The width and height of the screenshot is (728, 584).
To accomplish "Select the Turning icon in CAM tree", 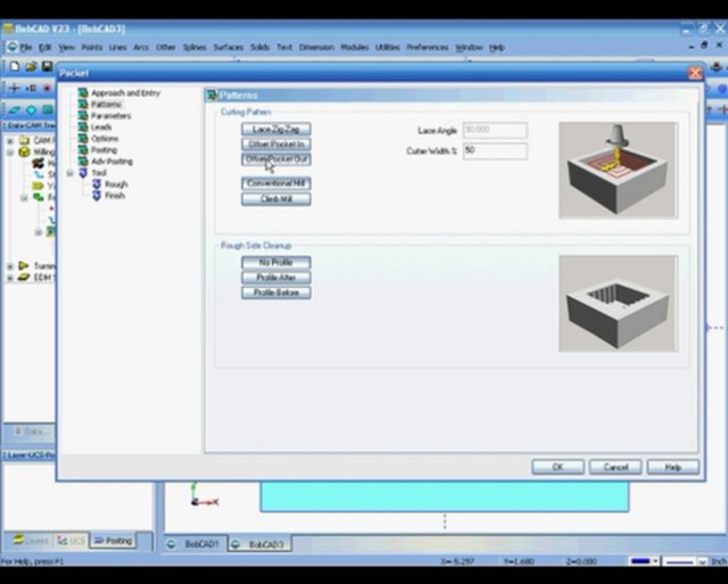I will [23, 266].
